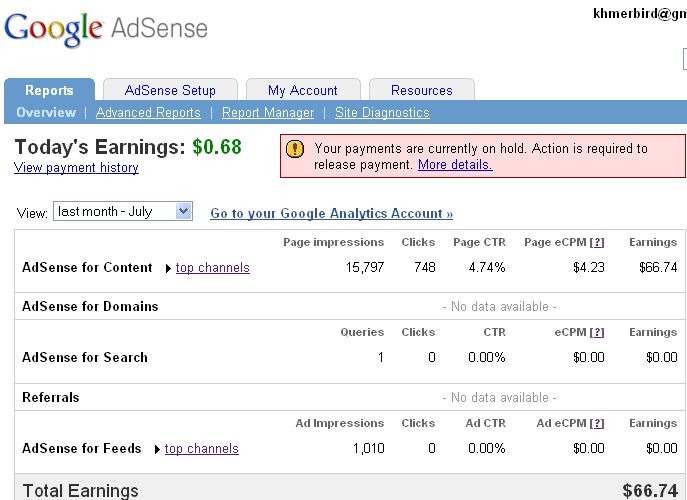Click the Page eCPM value $4.23
The width and height of the screenshot is (687, 500).
(x=588, y=267)
